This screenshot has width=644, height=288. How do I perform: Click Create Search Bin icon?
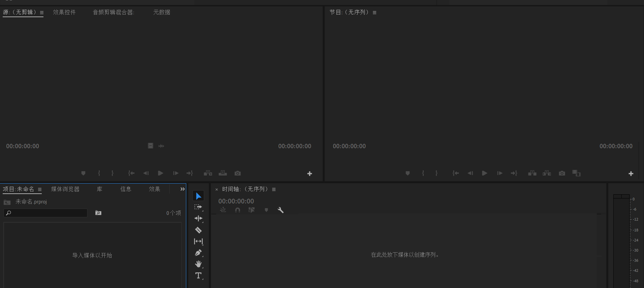coord(98,213)
